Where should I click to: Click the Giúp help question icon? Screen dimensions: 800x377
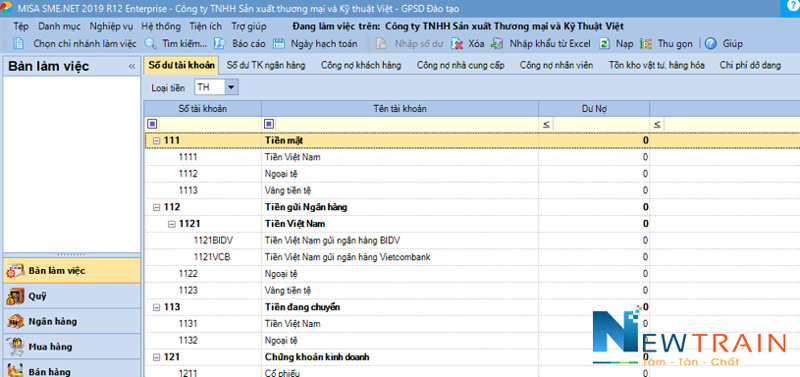(x=711, y=44)
